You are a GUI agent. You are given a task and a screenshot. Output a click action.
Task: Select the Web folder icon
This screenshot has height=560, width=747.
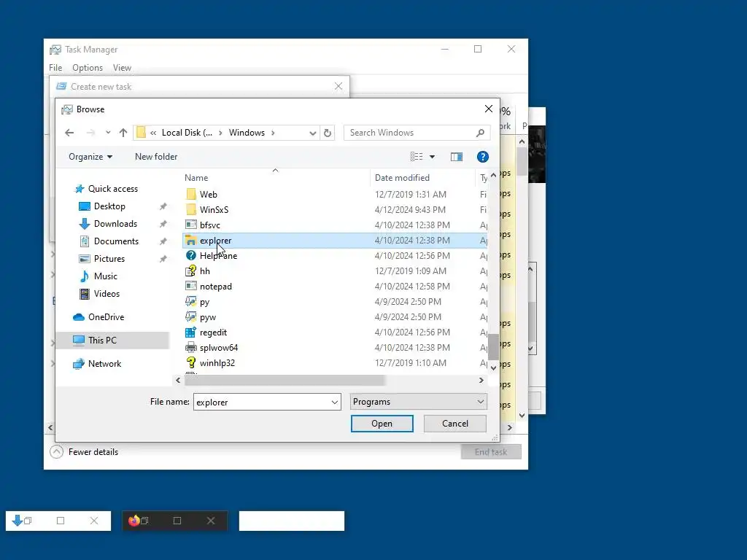tap(191, 194)
